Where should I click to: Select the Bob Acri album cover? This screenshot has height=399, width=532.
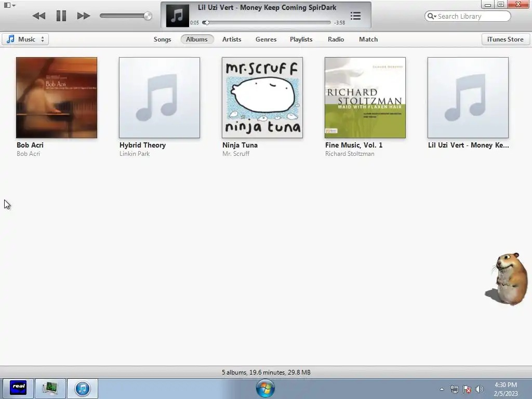57,98
